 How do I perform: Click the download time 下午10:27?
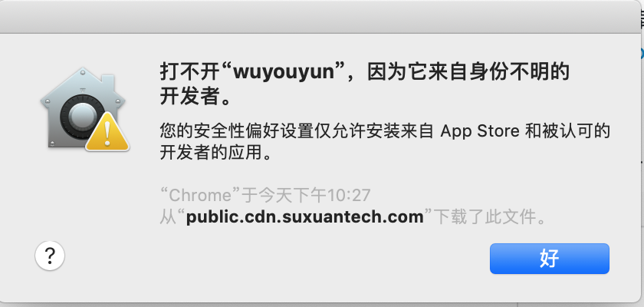333,195
